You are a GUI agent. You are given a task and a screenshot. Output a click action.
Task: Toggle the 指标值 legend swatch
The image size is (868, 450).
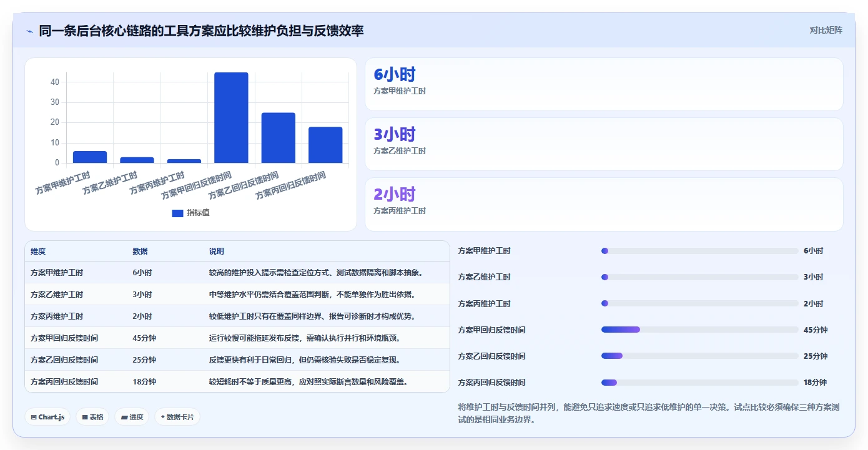[177, 213]
